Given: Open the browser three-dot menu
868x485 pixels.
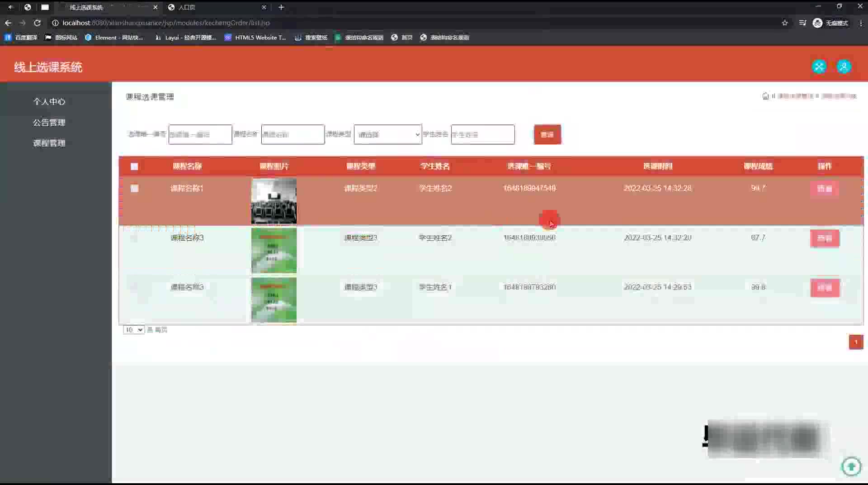Looking at the screenshot, I should pyautogui.click(x=861, y=23).
